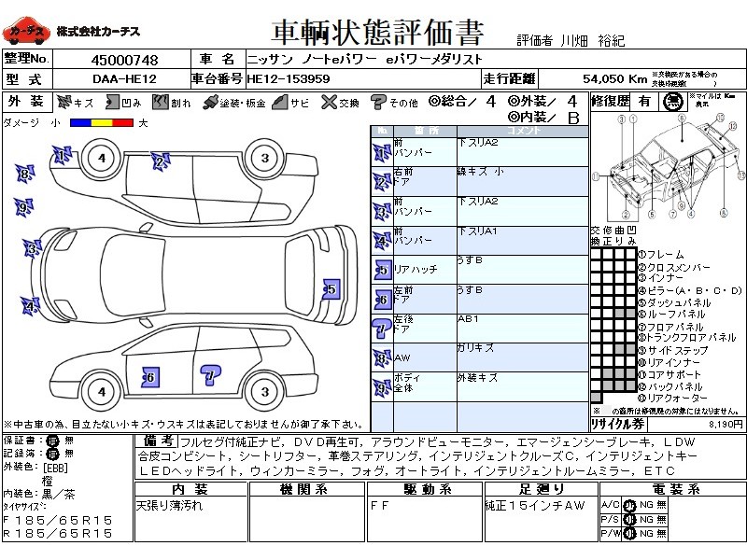Viewport: 747px width, 560px height.
Task: Click the 天張り薄汚れ interior note
Action: pyautogui.click(x=170, y=505)
